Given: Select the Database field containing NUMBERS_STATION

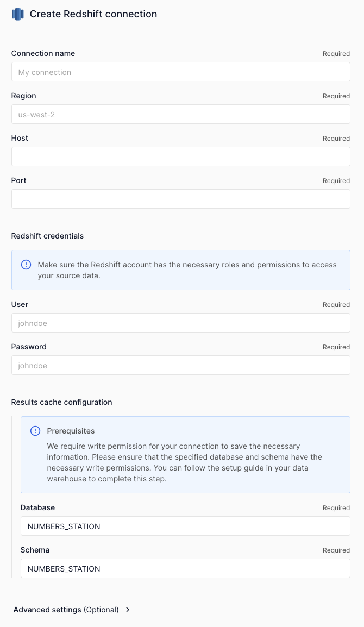Looking at the screenshot, I should coord(185,526).
